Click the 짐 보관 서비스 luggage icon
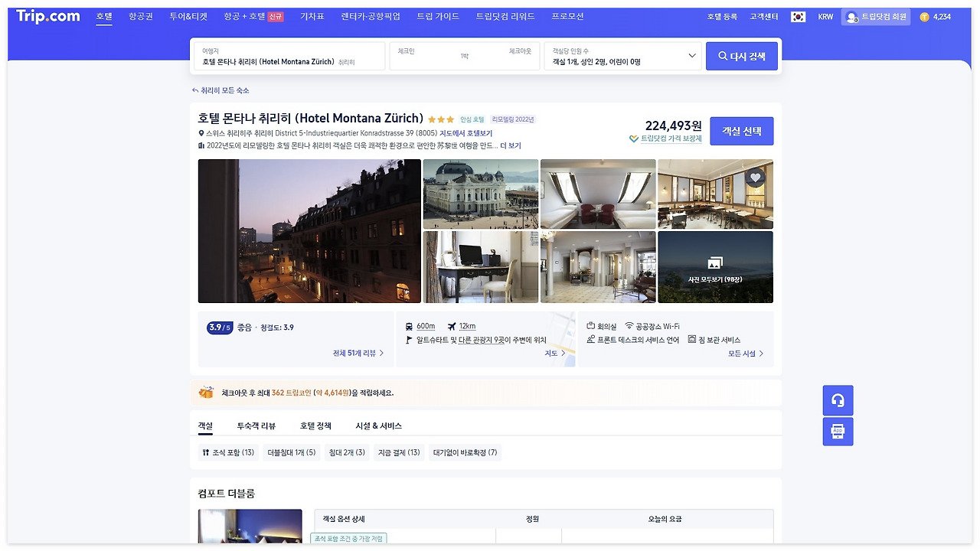Image resolution: width=980 pixels, height=551 pixels. (692, 340)
